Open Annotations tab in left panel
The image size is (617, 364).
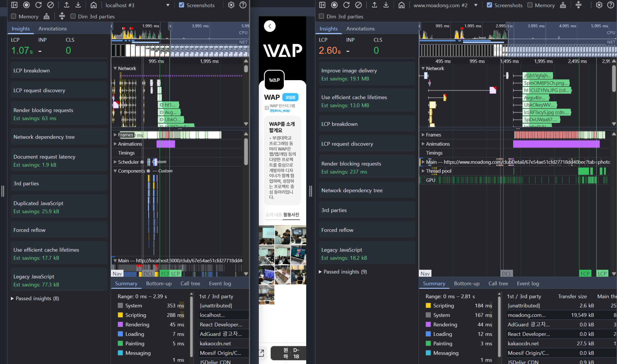(x=52, y=29)
